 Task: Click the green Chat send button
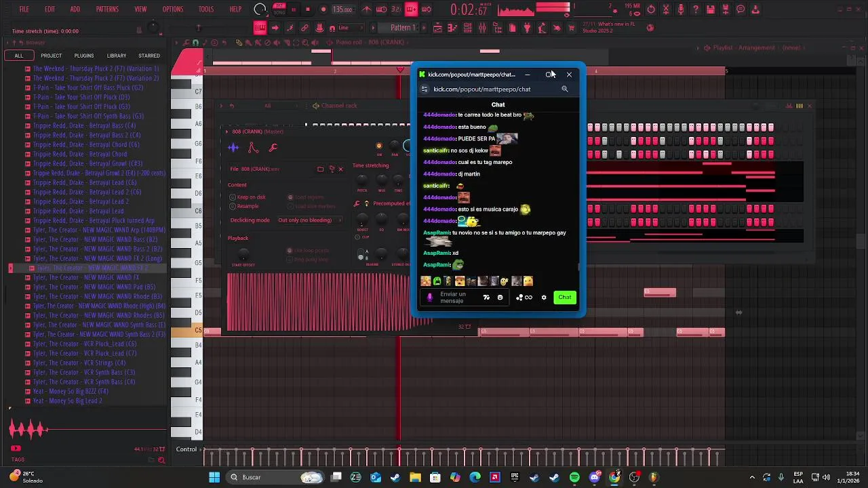tap(564, 298)
